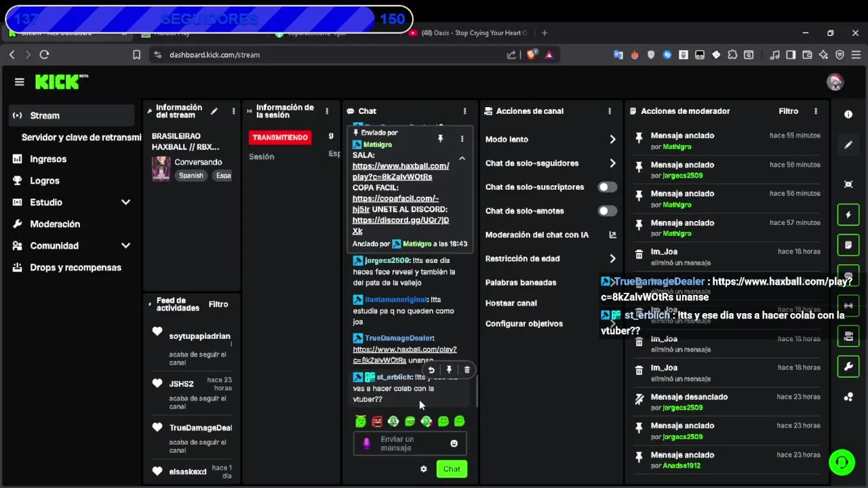Open the haxball.com link in the pinned message
868x488 pixels.
401,171
